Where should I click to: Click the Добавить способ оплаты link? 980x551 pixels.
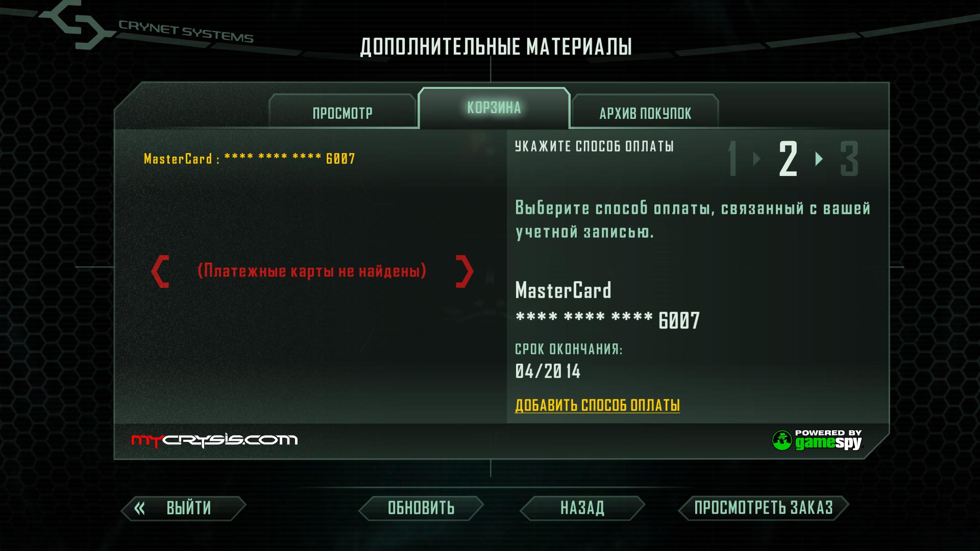click(597, 405)
